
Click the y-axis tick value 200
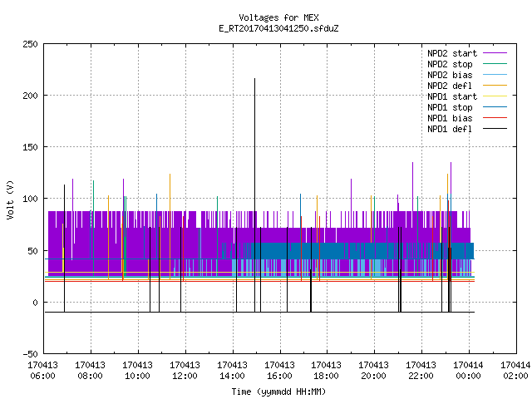coord(30,96)
